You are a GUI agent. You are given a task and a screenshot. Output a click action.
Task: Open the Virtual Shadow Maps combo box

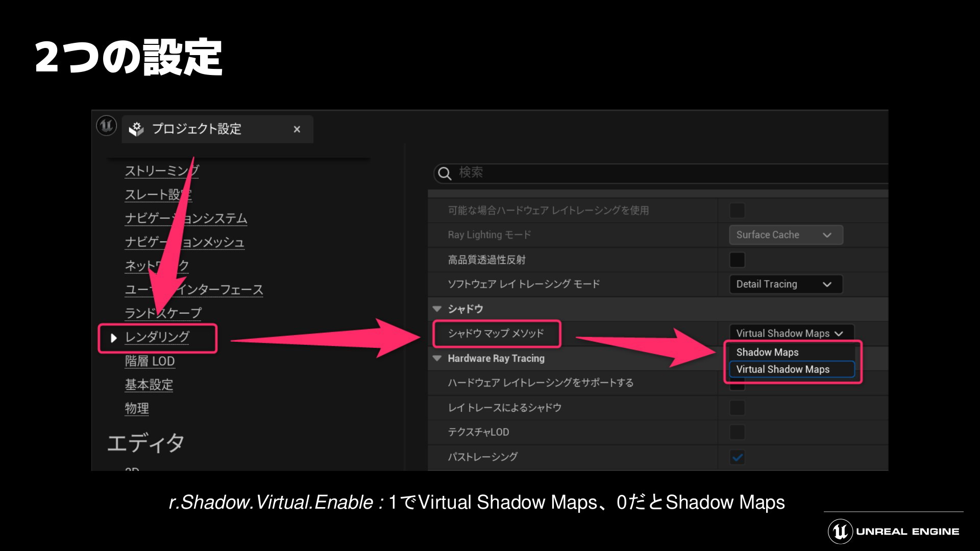tap(791, 333)
